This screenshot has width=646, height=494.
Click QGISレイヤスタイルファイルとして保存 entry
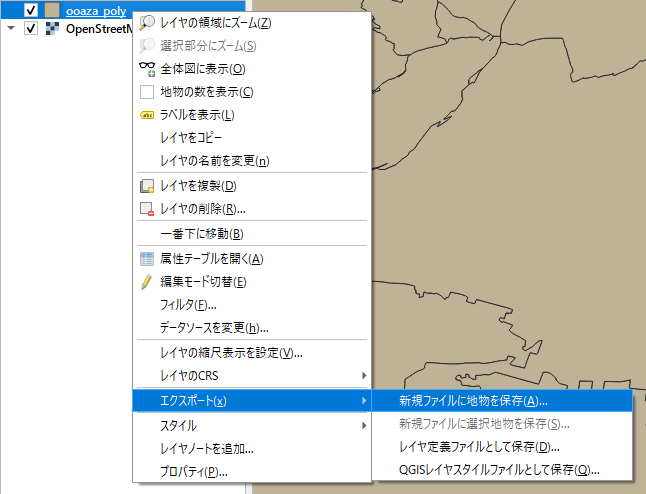point(499,470)
